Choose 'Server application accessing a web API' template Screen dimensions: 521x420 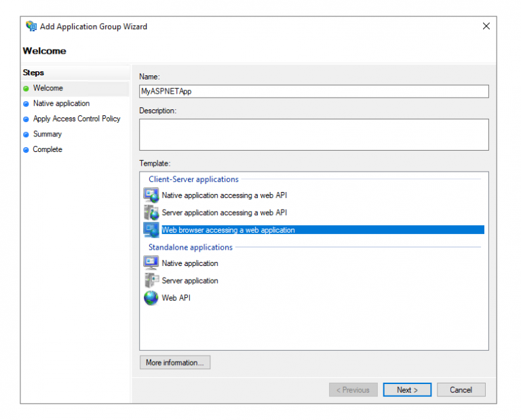[x=224, y=213]
